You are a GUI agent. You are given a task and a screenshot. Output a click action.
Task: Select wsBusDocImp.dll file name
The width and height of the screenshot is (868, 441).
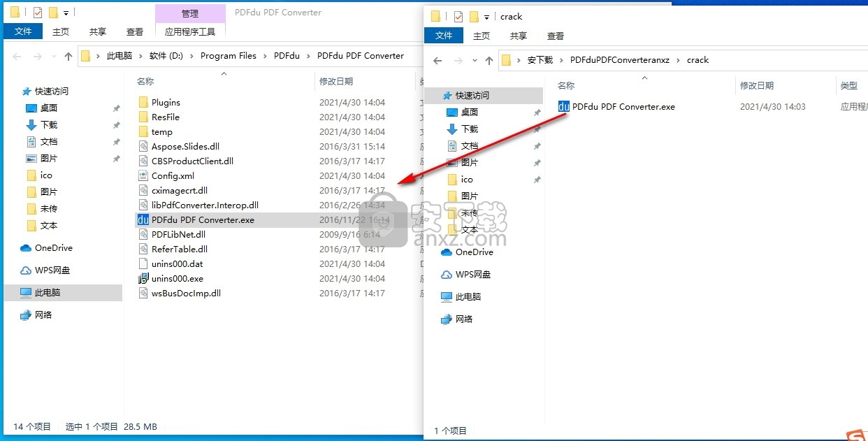click(186, 293)
